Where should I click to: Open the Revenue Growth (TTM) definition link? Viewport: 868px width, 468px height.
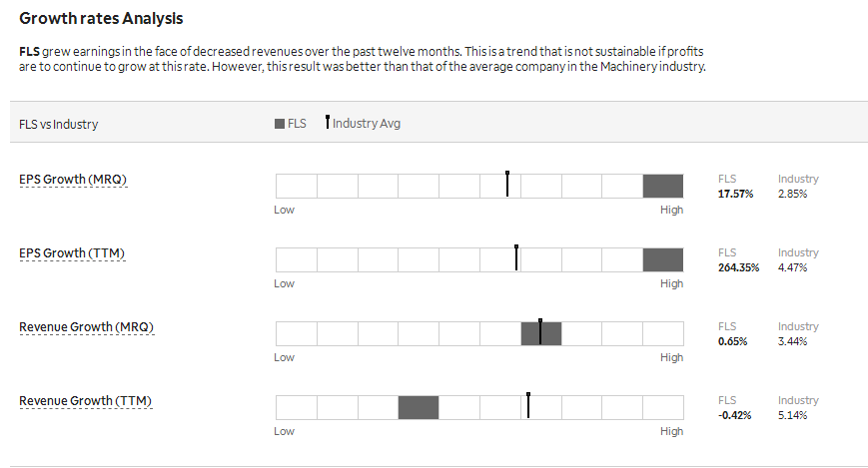(x=85, y=400)
